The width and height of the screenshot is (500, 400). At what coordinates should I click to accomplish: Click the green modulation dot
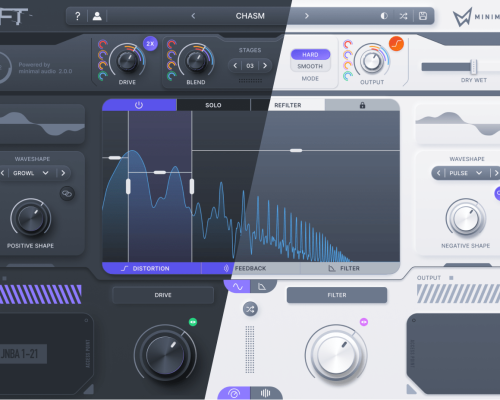(x=193, y=322)
